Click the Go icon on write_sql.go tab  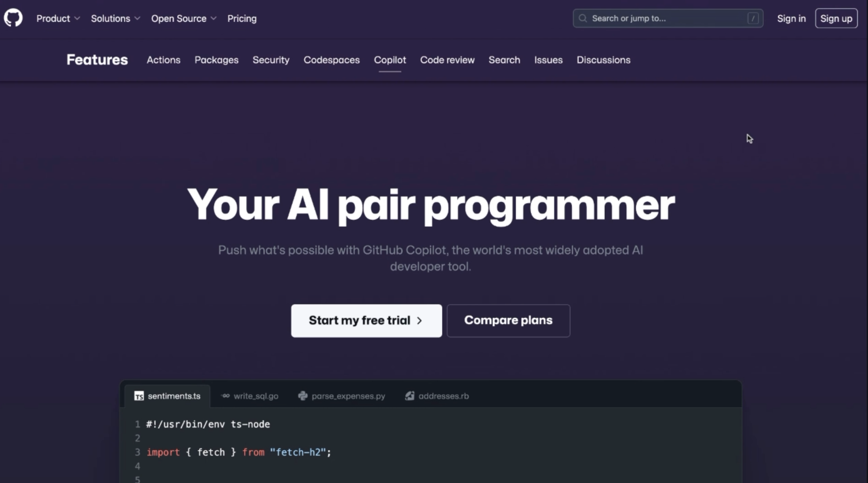[225, 396]
